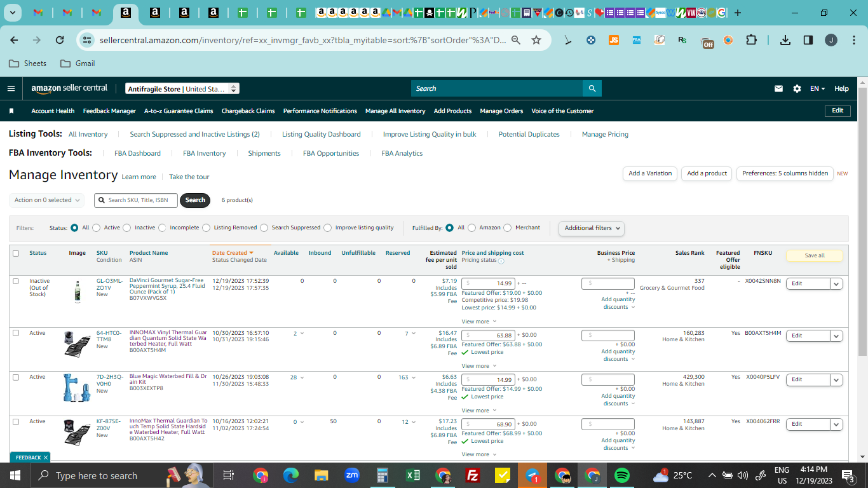Open the Gmail bookmark folder
Screen dimensions: 868x488
pos(78,64)
